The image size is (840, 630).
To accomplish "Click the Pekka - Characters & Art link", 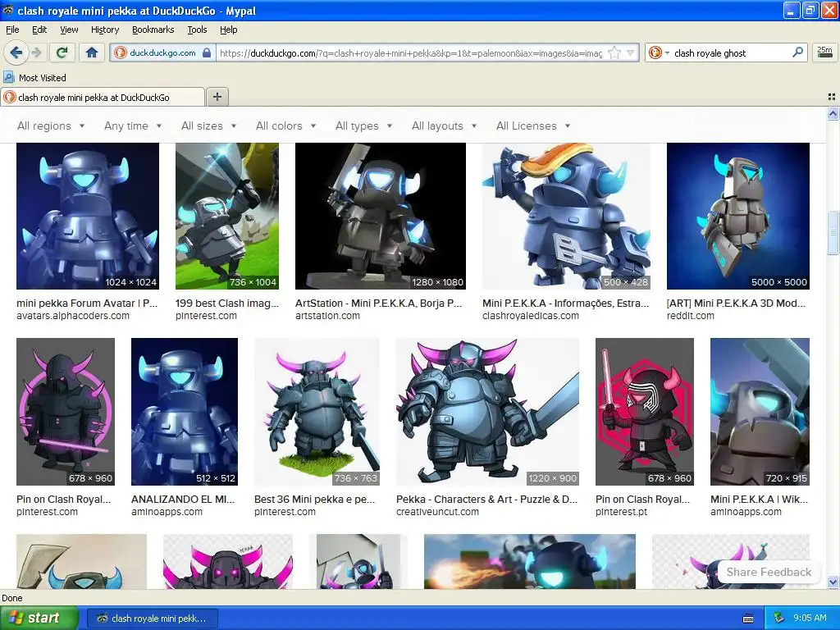I will pyautogui.click(x=487, y=500).
